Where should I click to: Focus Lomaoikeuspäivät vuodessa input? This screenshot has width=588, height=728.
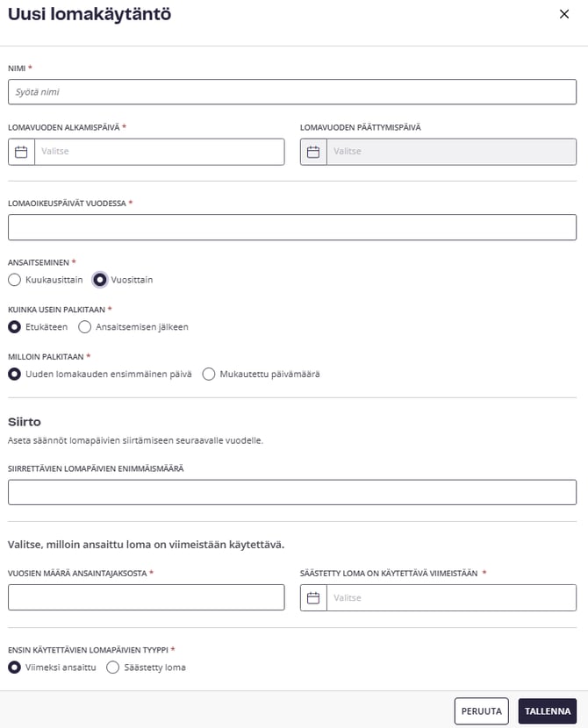(292, 227)
